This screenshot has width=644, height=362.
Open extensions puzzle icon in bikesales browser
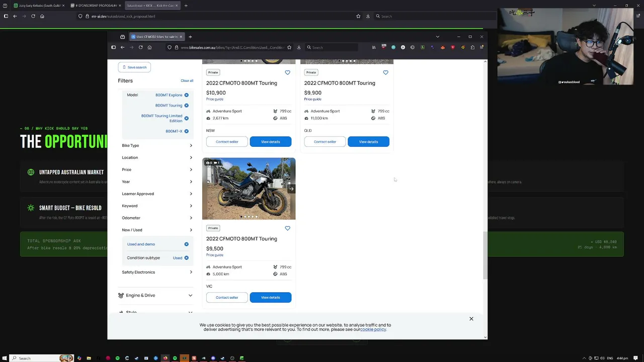click(472, 47)
